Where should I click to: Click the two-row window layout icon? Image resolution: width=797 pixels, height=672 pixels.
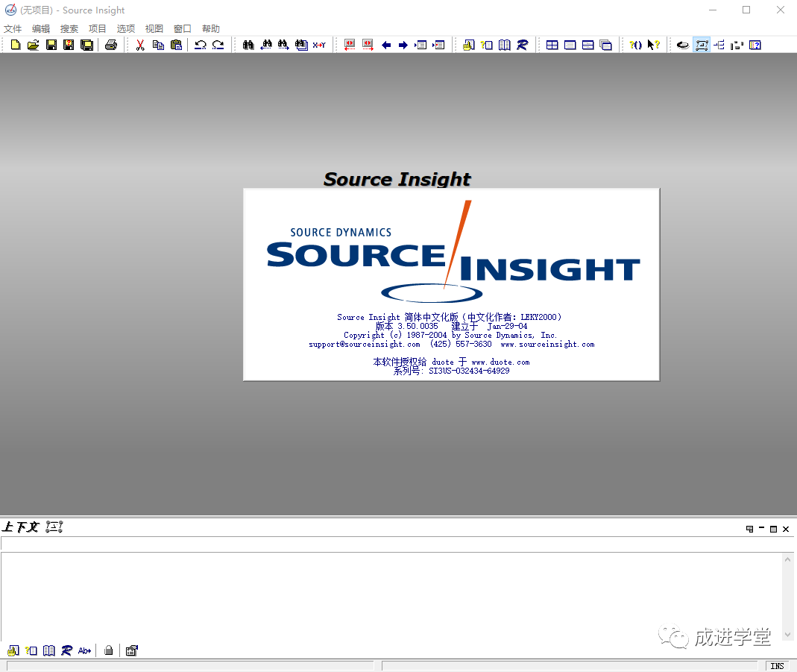[587, 45]
